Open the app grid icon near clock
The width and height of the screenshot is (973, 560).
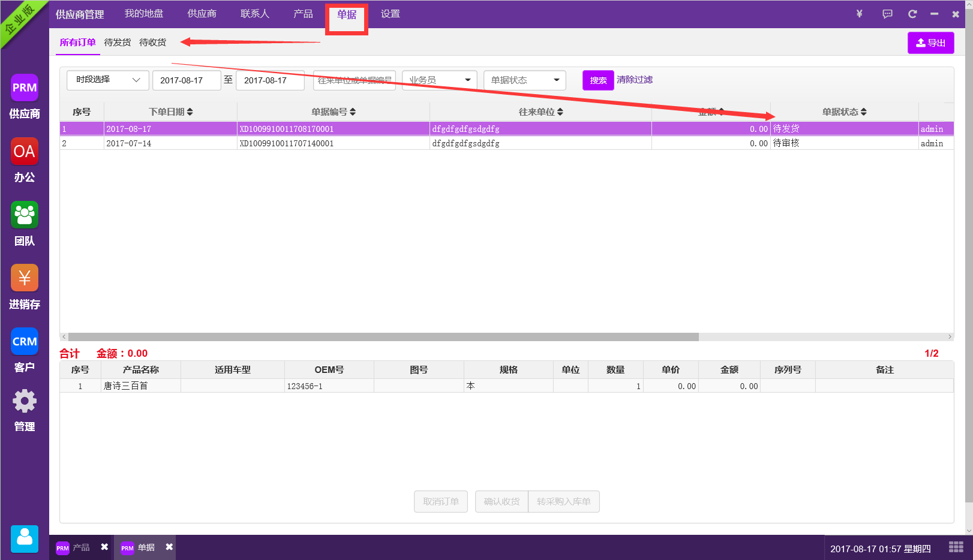coord(956,547)
